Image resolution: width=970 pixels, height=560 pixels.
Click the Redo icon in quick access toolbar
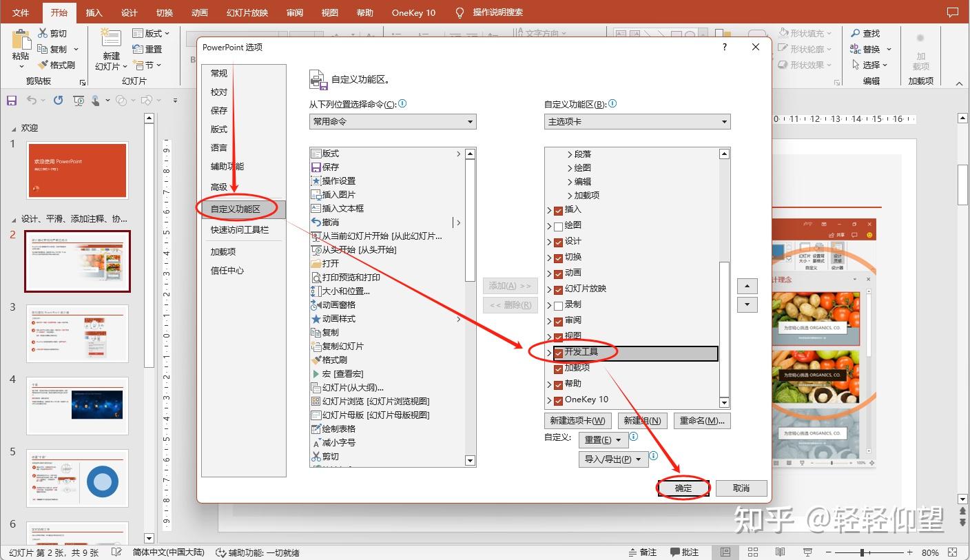pyautogui.click(x=59, y=101)
